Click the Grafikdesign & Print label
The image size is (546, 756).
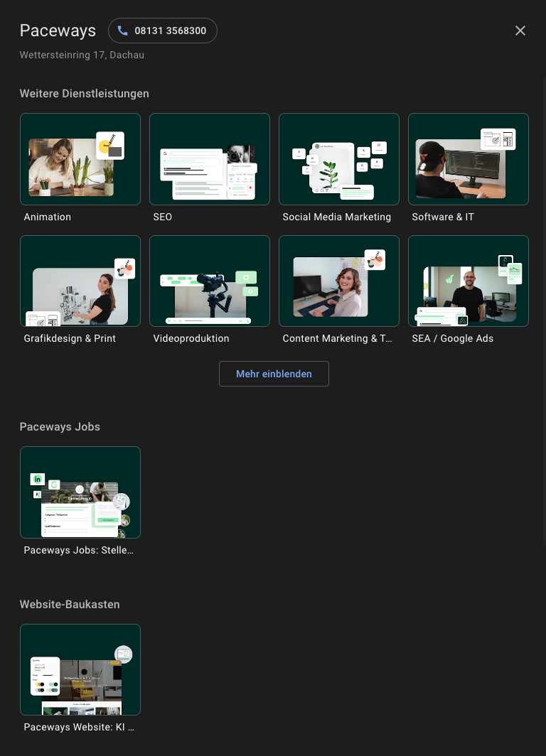point(70,338)
